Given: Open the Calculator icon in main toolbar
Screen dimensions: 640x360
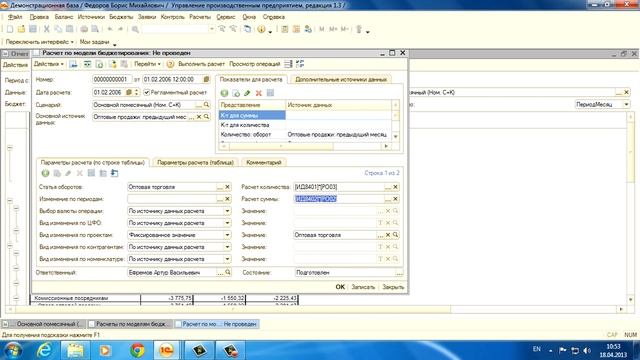Looking at the screenshot, I should 285,29.
